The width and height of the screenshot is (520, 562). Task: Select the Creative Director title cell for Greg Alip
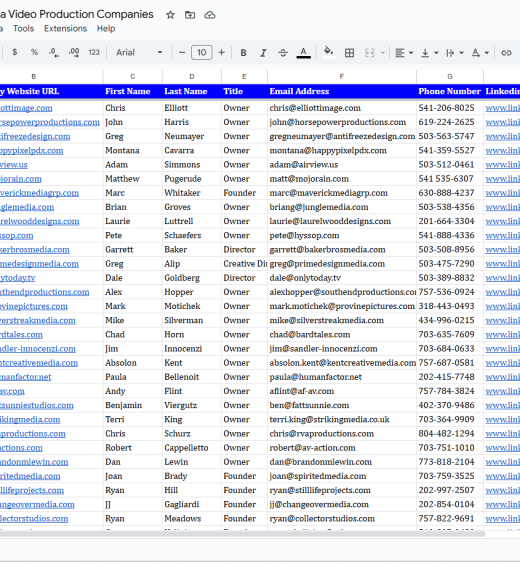(x=244, y=264)
